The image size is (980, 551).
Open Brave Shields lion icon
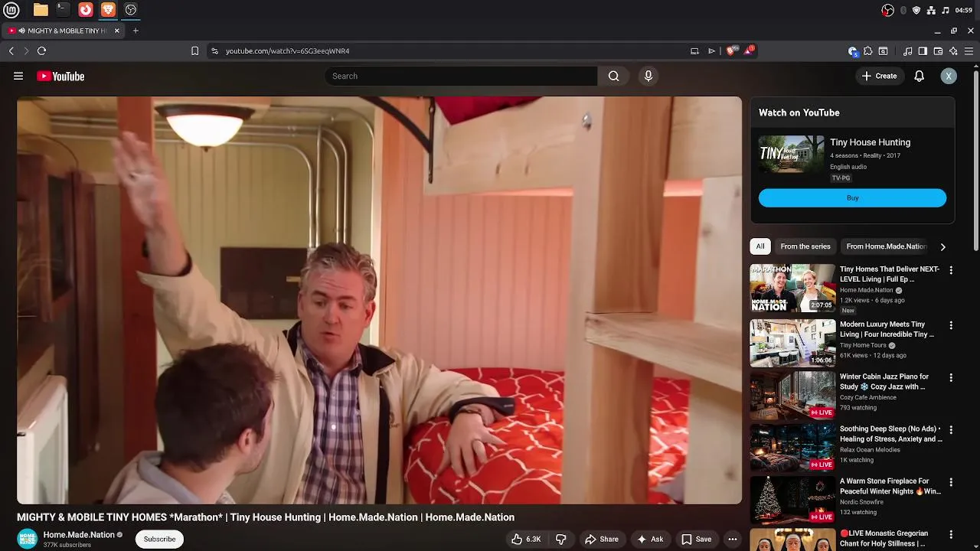730,51
